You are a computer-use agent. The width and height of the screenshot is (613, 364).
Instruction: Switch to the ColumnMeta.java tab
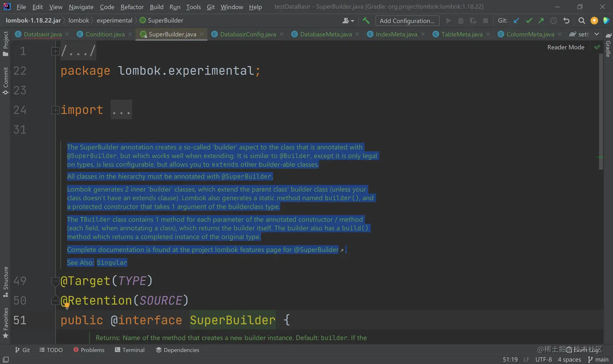click(530, 34)
